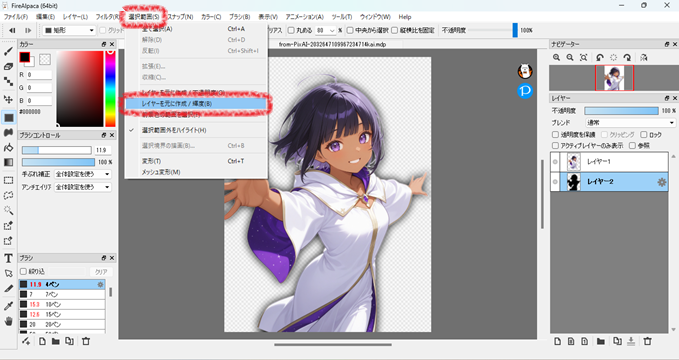Fit the canvas to window in Navigator
This screenshot has width=679, height=360.
coord(584,57)
